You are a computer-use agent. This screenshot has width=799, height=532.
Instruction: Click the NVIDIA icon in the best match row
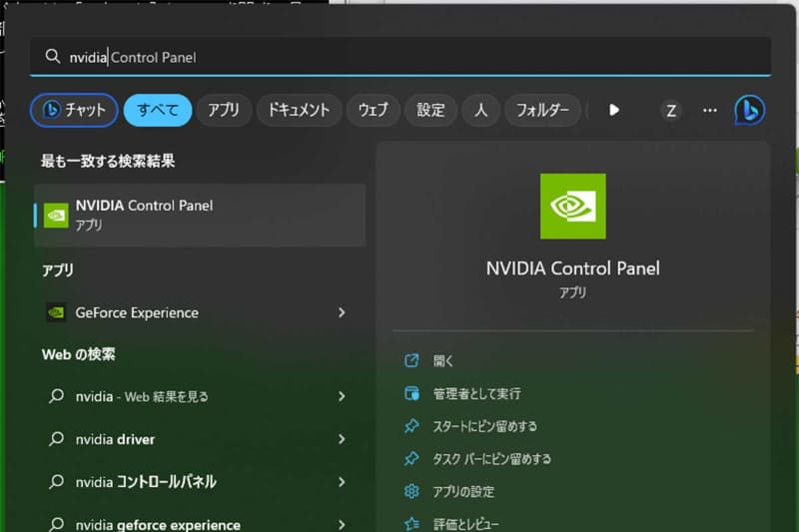(56, 216)
